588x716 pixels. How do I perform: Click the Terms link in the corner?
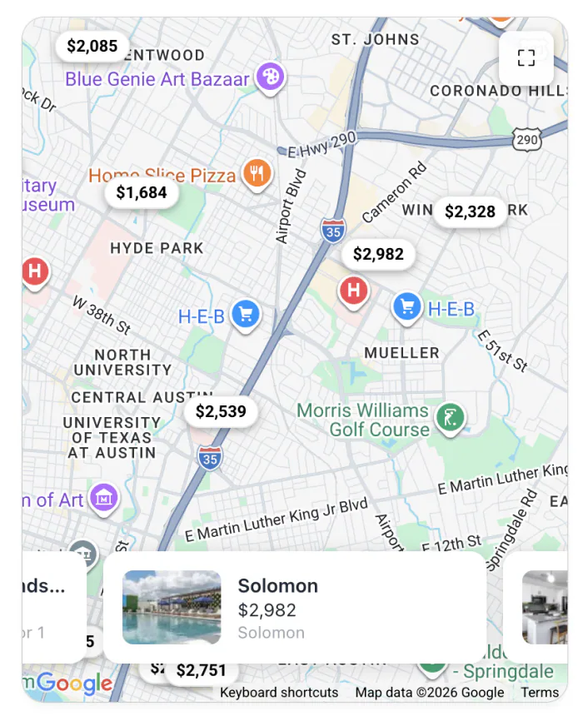(540, 693)
